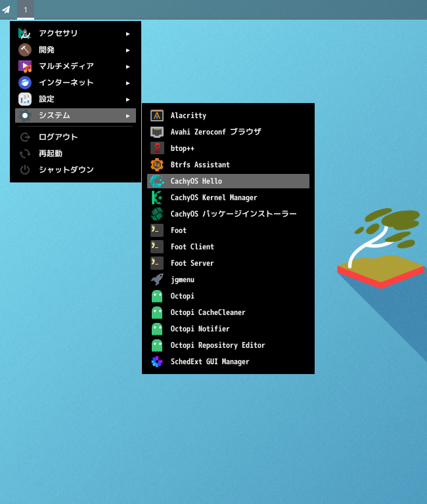Click the 設定 sliders icon
This screenshot has width=427, height=504.
coord(25,99)
